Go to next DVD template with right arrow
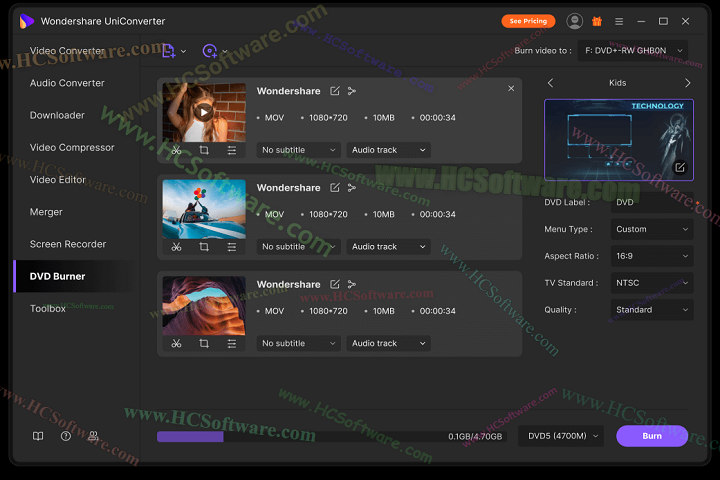Screen dimensions: 720x480 (687, 83)
